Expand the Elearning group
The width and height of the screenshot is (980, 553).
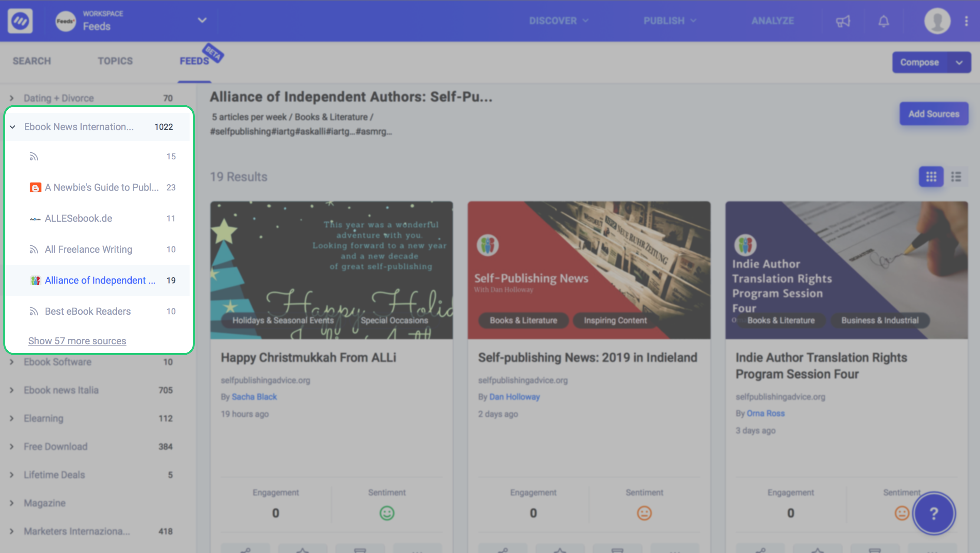12,418
